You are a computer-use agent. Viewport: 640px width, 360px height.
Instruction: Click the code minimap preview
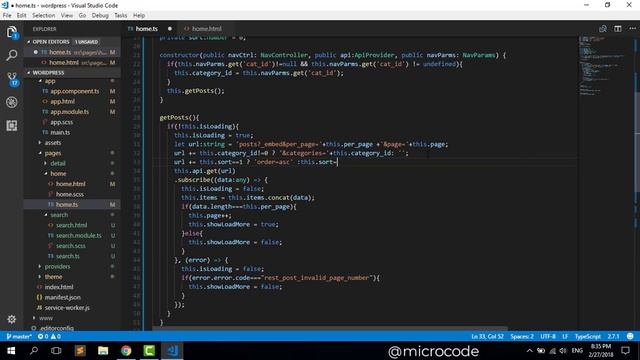tap(606, 65)
